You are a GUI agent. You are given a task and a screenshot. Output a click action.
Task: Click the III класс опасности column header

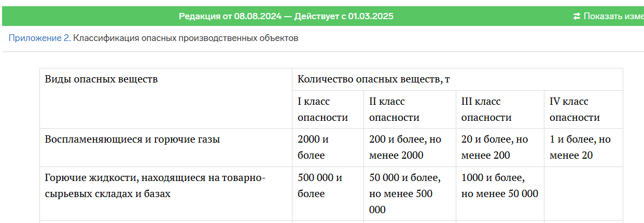click(x=486, y=109)
